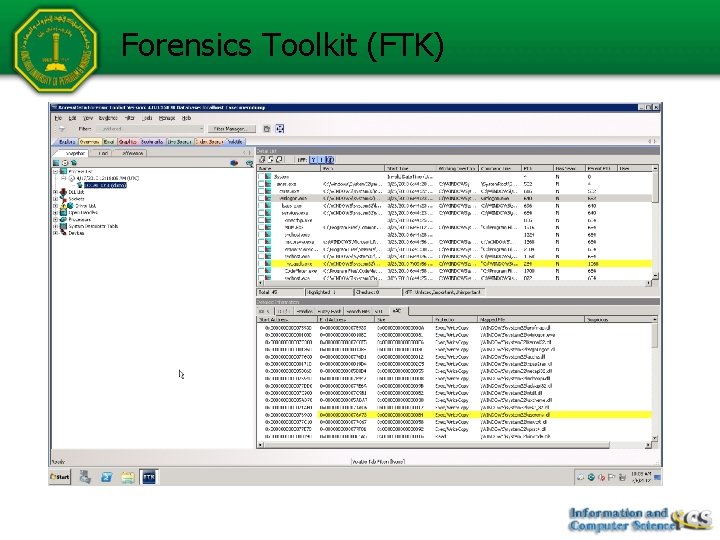Click the FTK icon in the taskbar
The image size is (720, 540).
point(149,477)
